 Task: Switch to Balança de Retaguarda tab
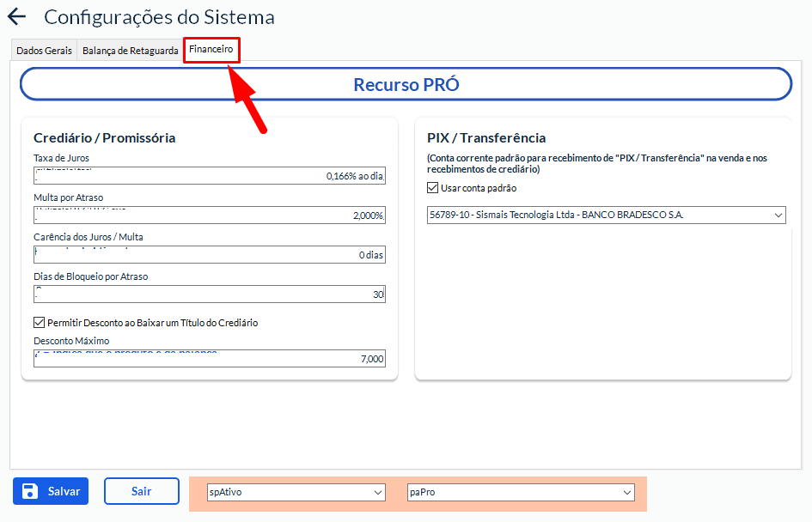click(130, 51)
